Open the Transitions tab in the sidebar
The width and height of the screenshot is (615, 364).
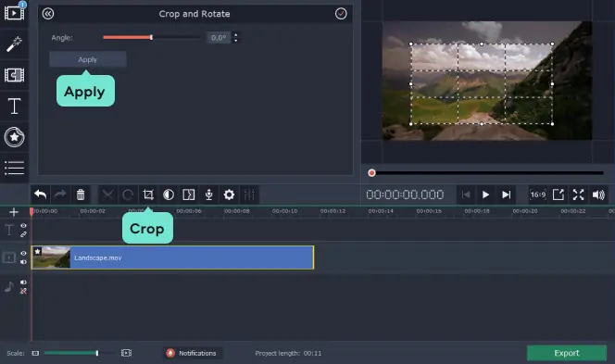(14, 75)
